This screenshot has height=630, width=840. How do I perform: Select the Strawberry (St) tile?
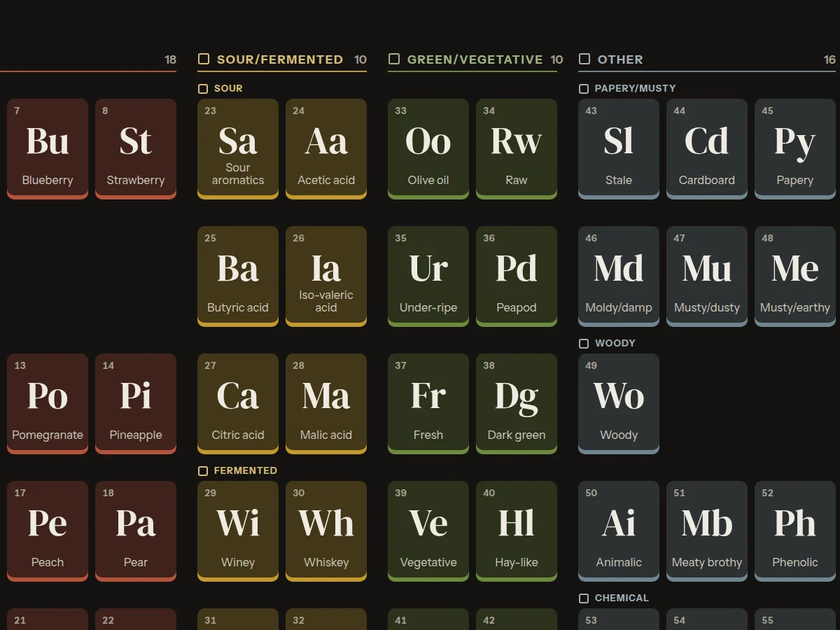136,149
